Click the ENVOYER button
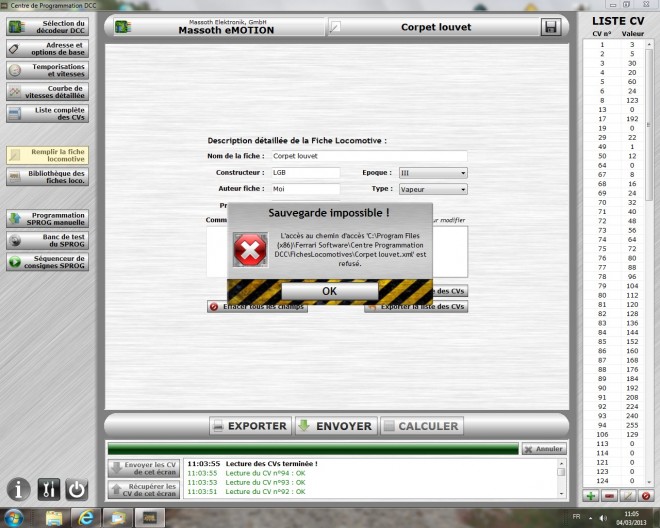 (336, 426)
